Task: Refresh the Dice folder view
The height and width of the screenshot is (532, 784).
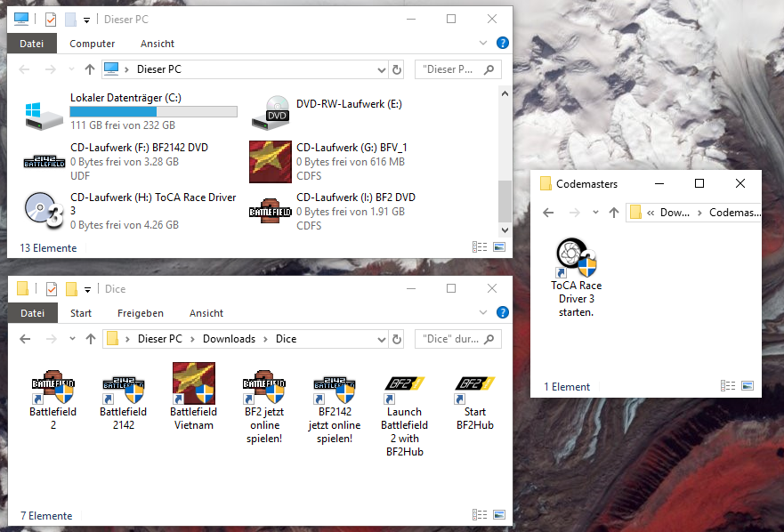Action: (x=397, y=339)
